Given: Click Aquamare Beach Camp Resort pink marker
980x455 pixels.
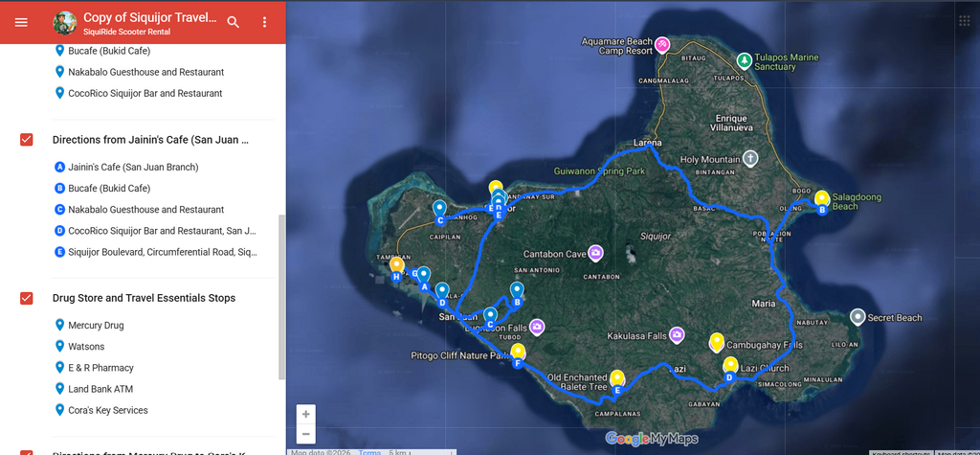Looking at the screenshot, I should click(x=662, y=44).
